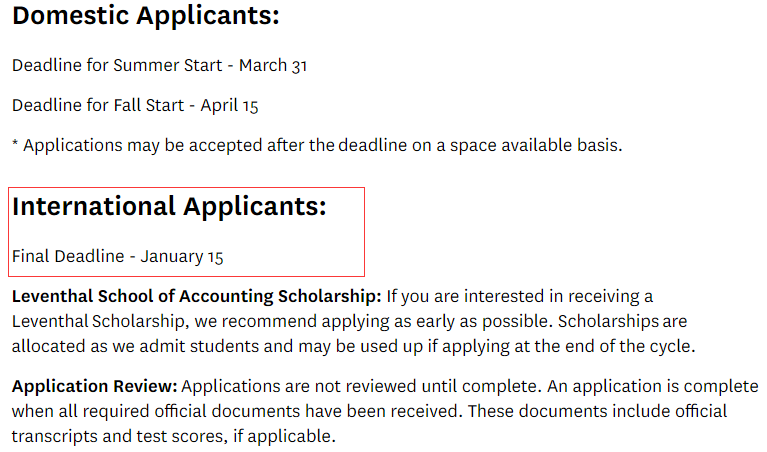Click 'Applications are not reviewed until complete' sentence

click(362, 386)
